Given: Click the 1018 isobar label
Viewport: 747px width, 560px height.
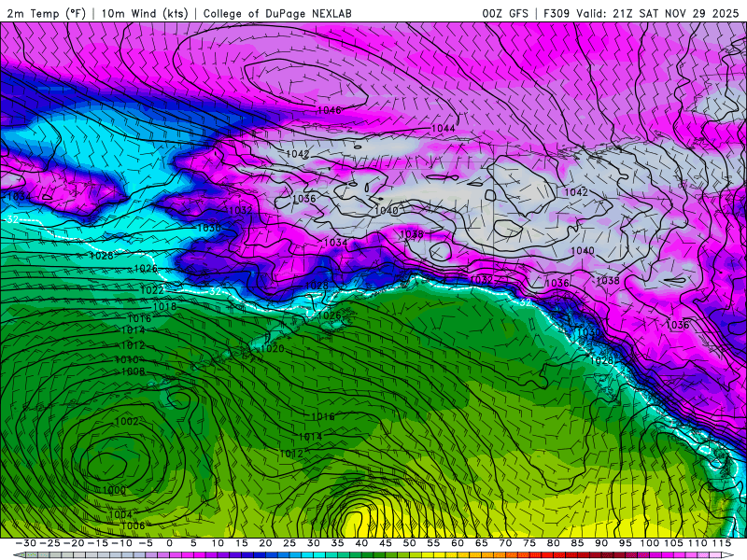Looking at the screenshot, I should pyautogui.click(x=164, y=306).
